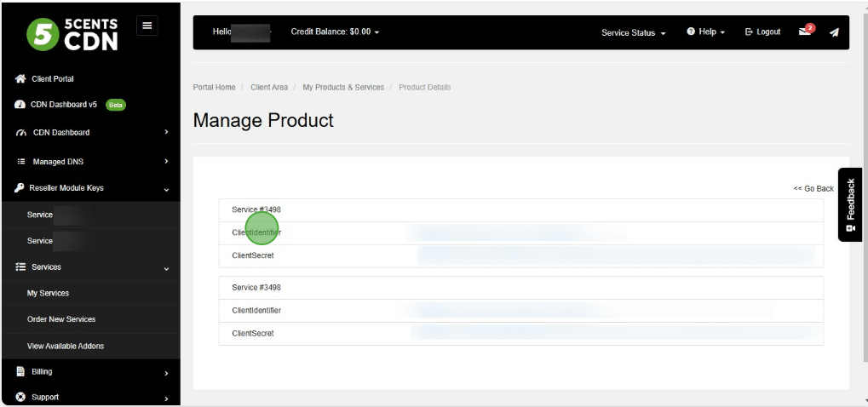
Task: Click the second ClientIdentifier label
Action: pos(256,310)
